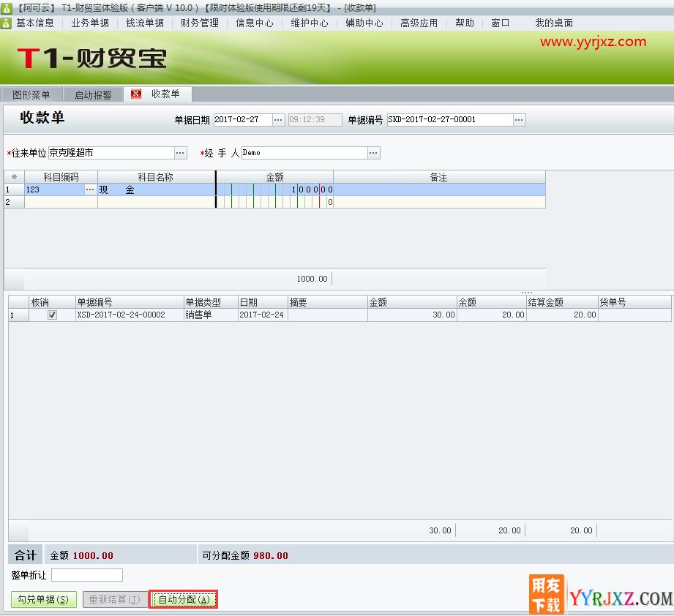This screenshot has width=674, height=616.
Task: Open the 财务管理 menu
Action: (200, 23)
